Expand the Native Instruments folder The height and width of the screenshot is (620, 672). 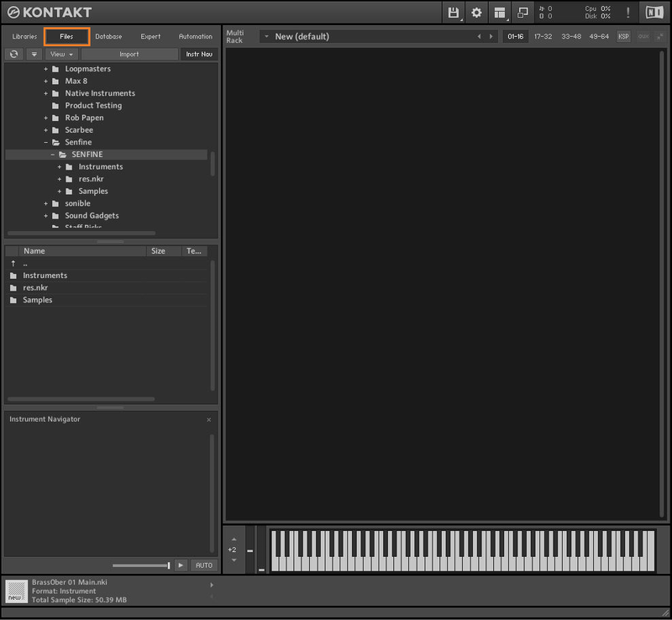[x=46, y=93]
